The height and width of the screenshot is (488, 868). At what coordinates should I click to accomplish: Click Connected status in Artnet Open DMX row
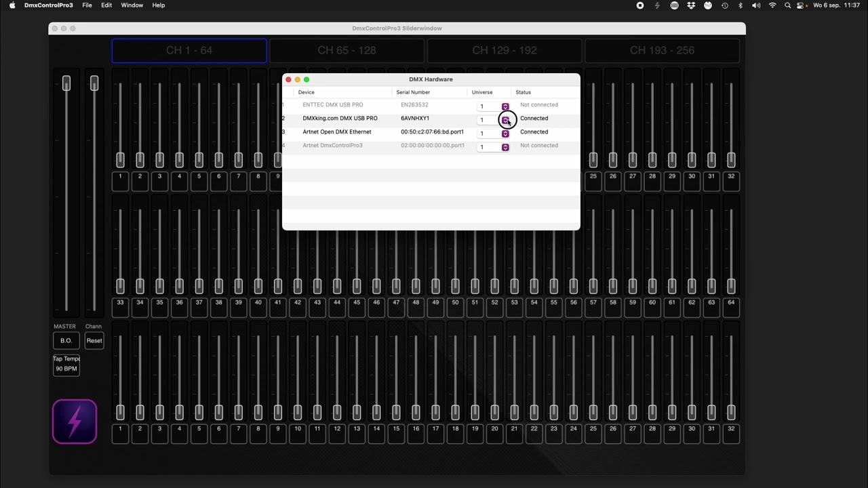coord(534,132)
